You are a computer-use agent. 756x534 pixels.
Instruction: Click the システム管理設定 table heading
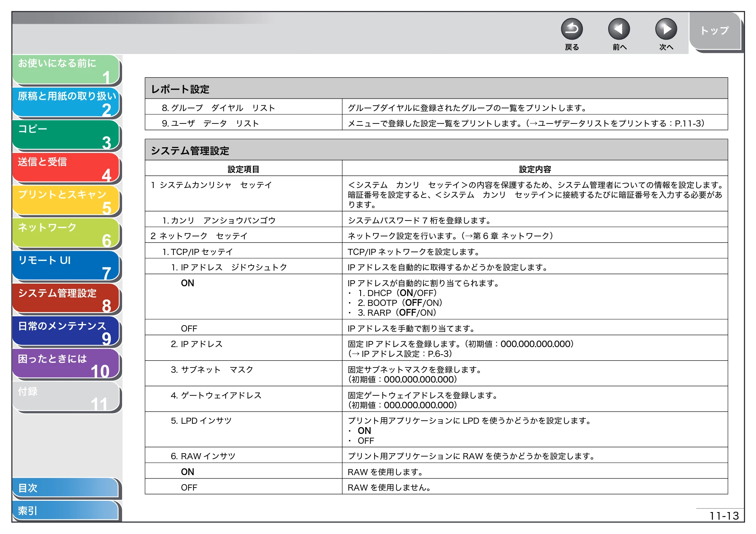(190, 151)
